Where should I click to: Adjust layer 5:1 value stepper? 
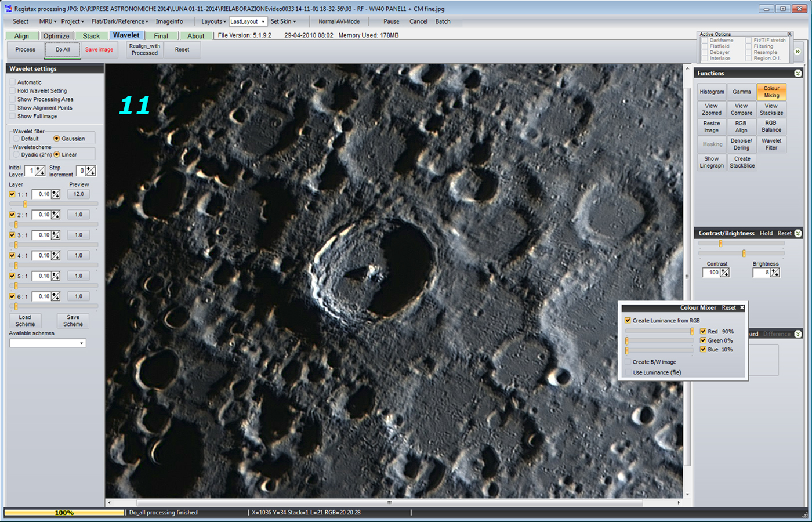click(56, 276)
